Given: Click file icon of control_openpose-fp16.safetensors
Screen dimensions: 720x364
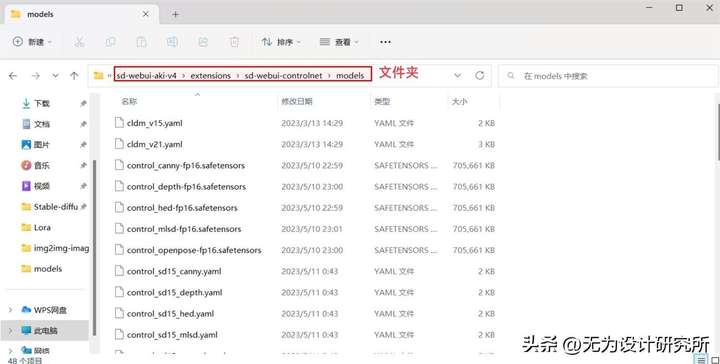Looking at the screenshot, I should click(x=119, y=249).
